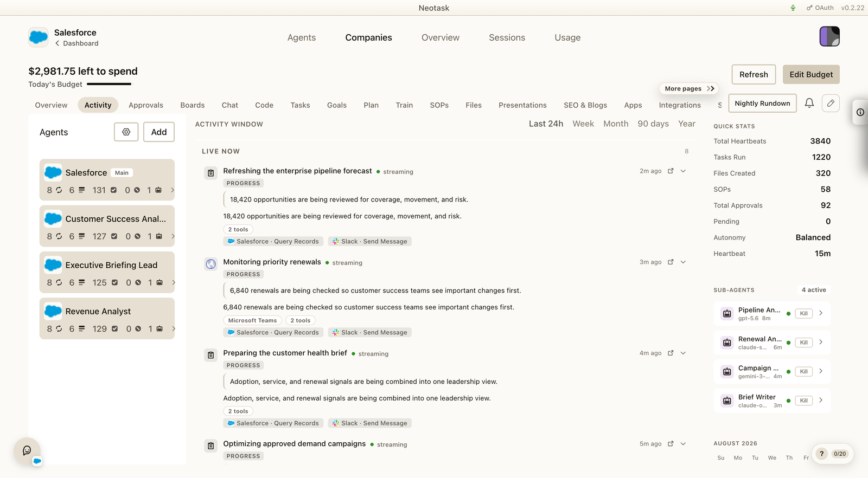
Task: Open Renewal An... sub-agent details chevron
Action: 821,342
